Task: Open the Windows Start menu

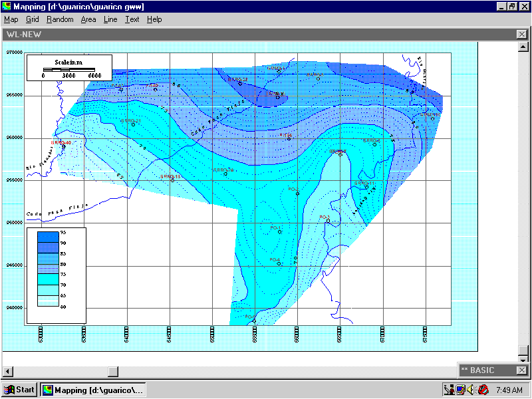Action: pos(19,390)
